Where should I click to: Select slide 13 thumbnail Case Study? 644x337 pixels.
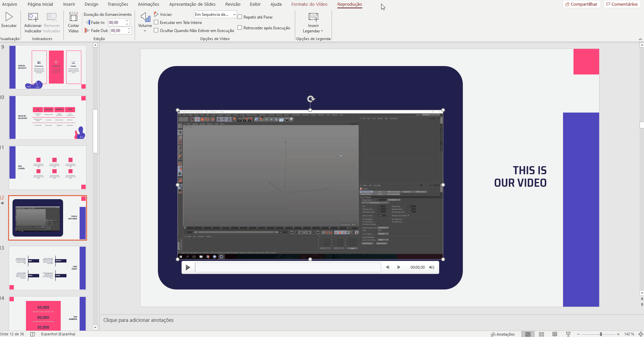coord(48,268)
